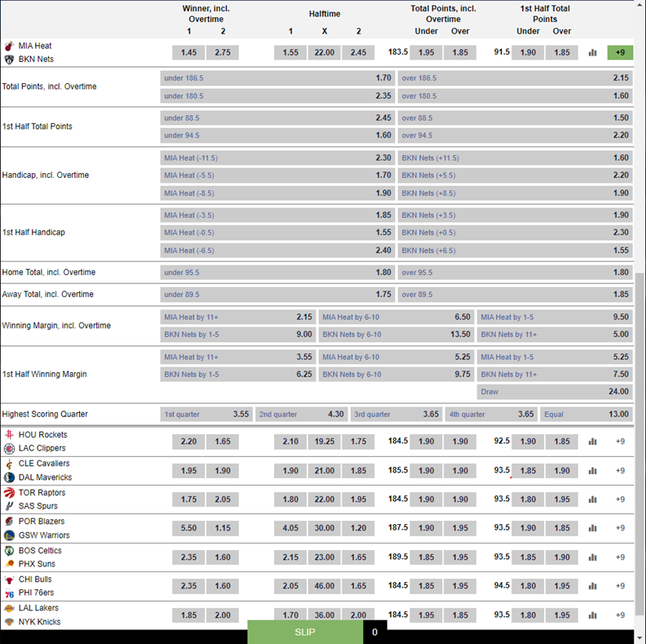Open statistics chart icon for HOU Rockets match
The width and height of the screenshot is (646, 644).
tap(592, 442)
